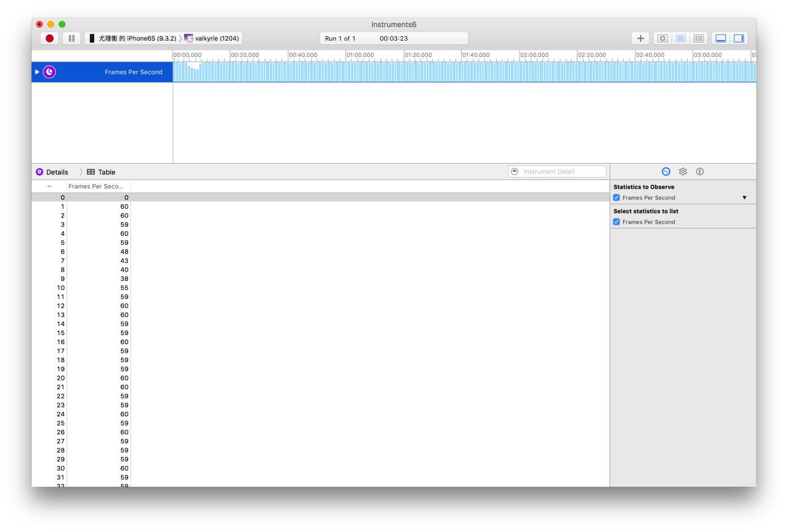Open Display Settings gear icon tab
Image resolution: width=788 pixels, height=532 pixels.
pos(683,172)
